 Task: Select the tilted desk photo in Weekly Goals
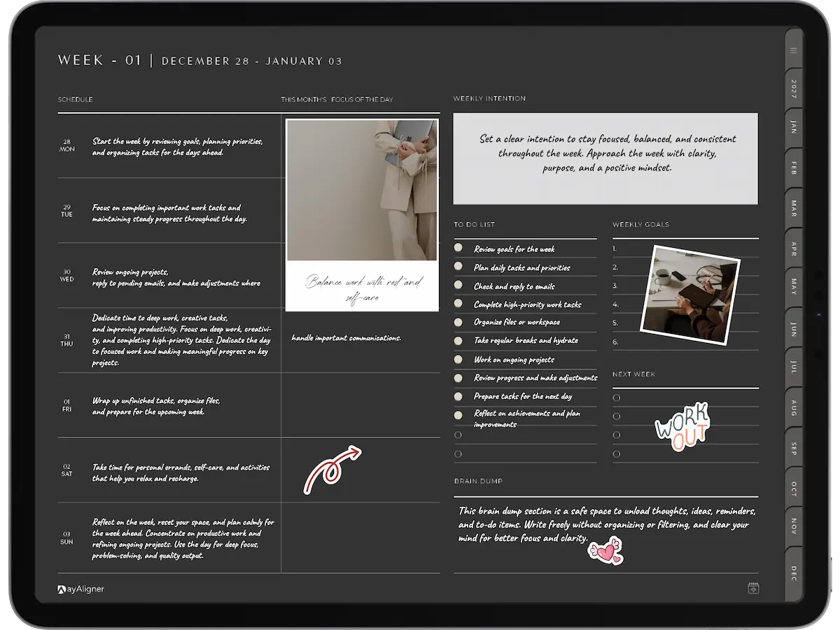[690, 295]
